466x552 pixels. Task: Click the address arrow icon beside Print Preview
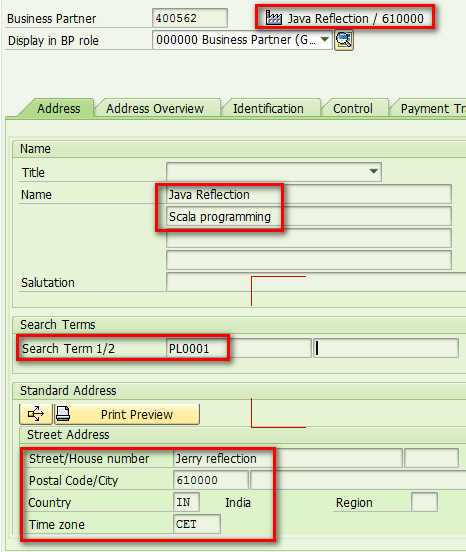click(36, 414)
